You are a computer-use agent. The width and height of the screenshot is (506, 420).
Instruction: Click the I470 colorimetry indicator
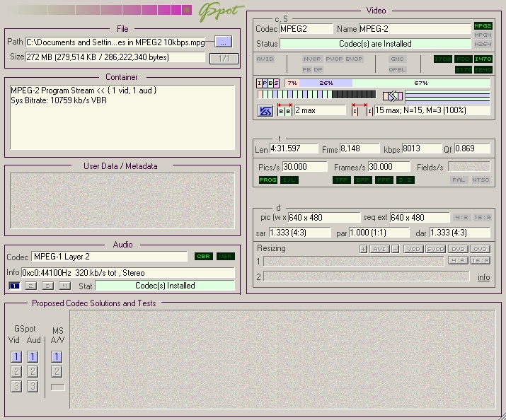483,59
